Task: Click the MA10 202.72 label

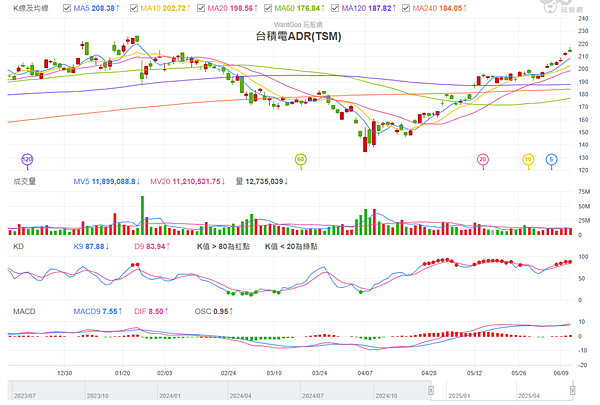Action: pyautogui.click(x=165, y=8)
